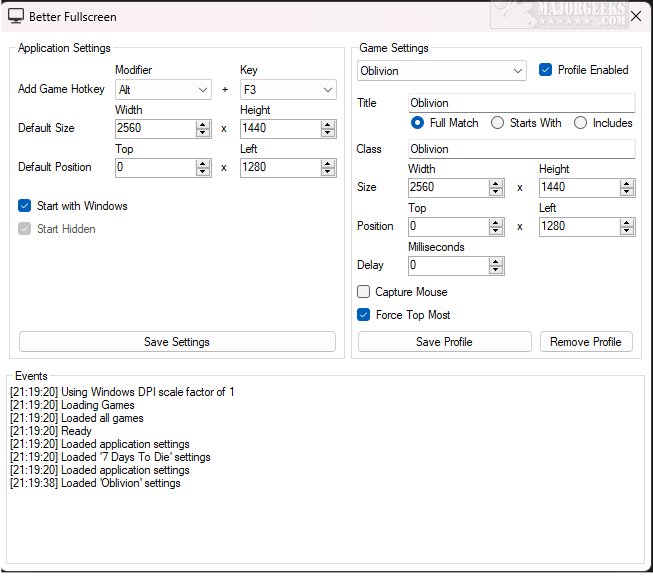Toggle the Start with Windows checkbox
Image resolution: width=653 pixels, height=577 pixels.
pos(25,206)
